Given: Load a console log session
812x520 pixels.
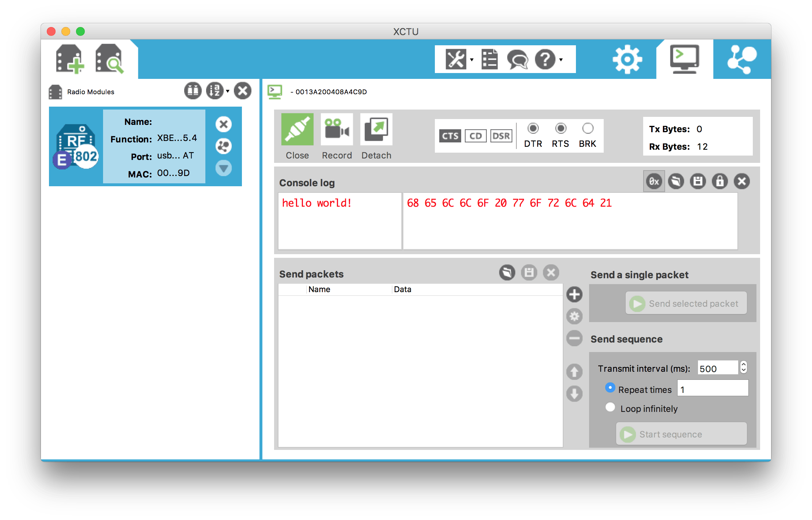Looking at the screenshot, I should click(x=676, y=181).
